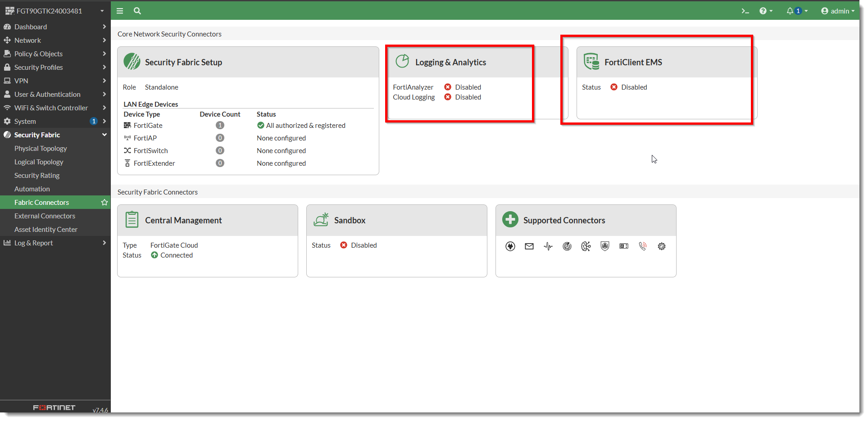The height and width of the screenshot is (421, 868).
Task: Click the search icon in the header
Action: tap(137, 10)
